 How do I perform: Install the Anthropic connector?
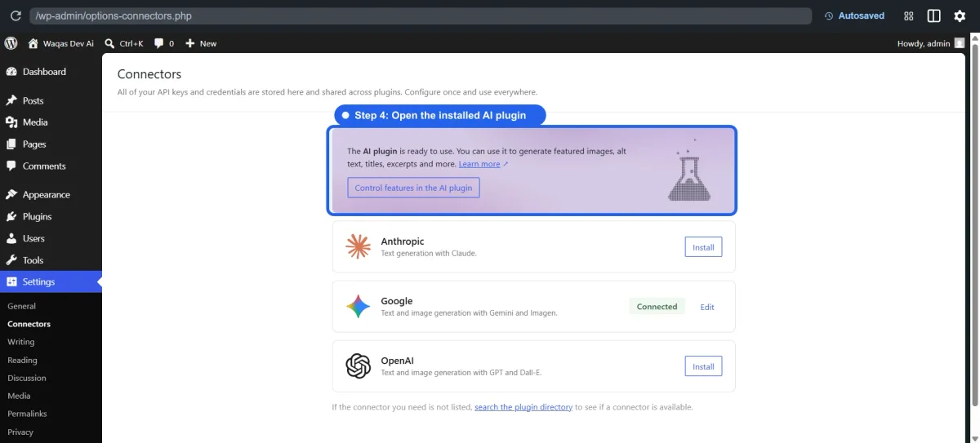[x=703, y=247]
